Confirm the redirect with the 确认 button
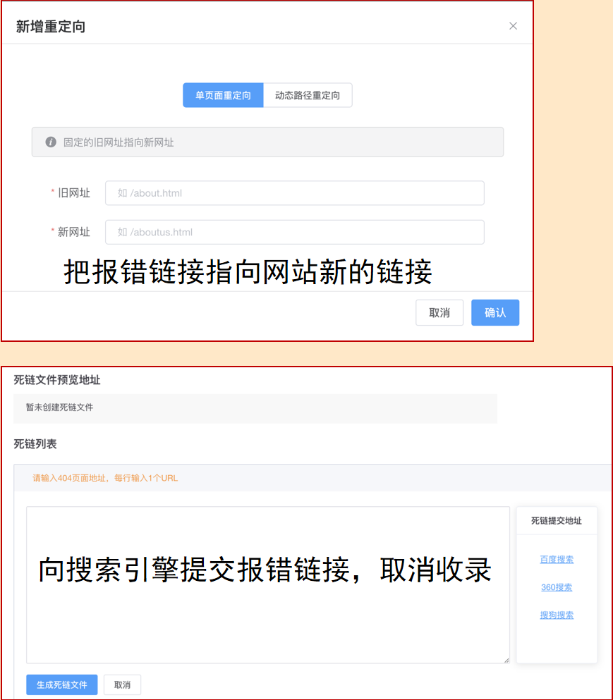The width and height of the screenshot is (613, 700). (x=495, y=312)
